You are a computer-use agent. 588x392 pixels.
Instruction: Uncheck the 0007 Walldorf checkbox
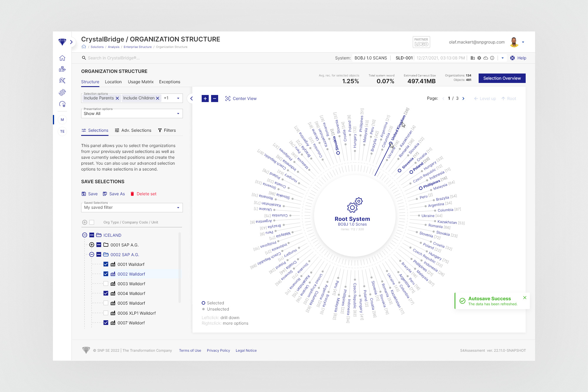click(106, 323)
